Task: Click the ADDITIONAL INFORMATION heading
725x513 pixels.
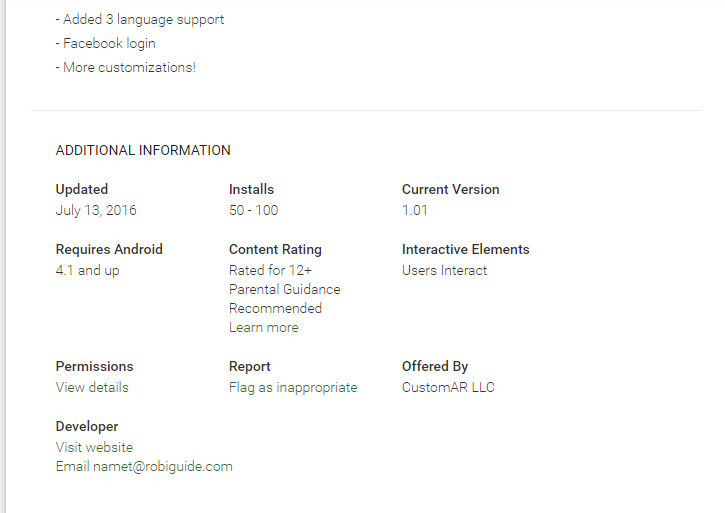Action: [143, 151]
